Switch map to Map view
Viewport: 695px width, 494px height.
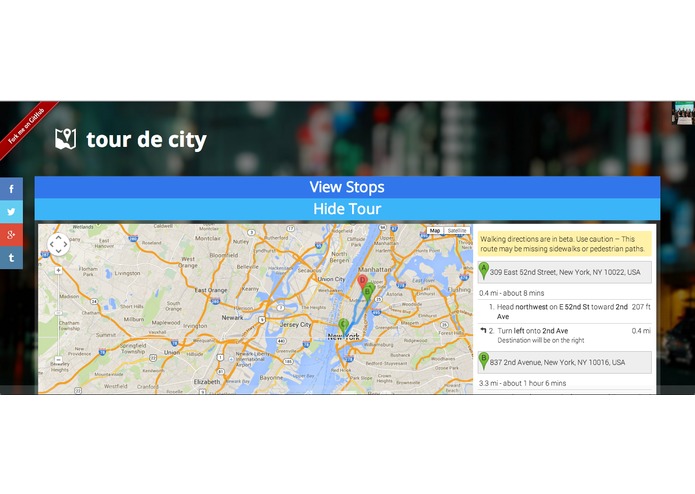point(434,231)
